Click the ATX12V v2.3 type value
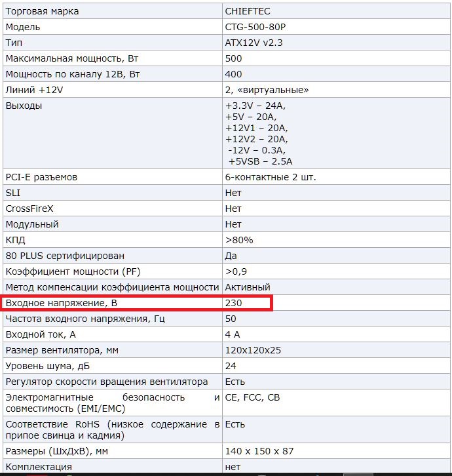 (x=254, y=43)
